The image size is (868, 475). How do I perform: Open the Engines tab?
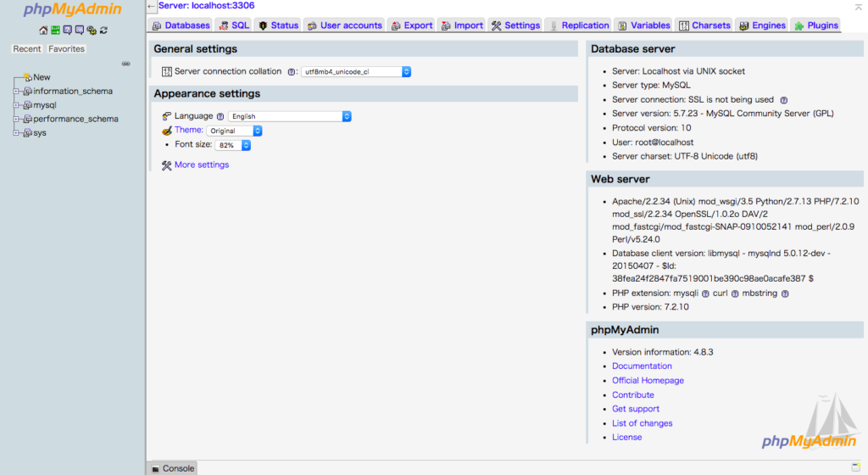coord(762,25)
